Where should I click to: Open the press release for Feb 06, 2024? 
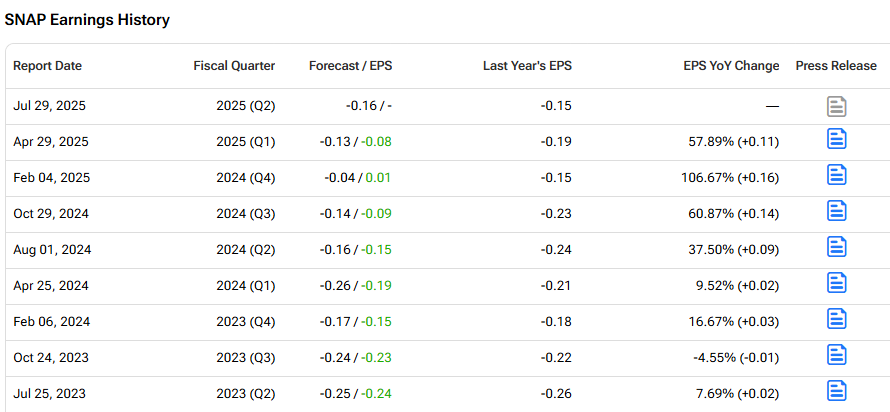pos(837,319)
